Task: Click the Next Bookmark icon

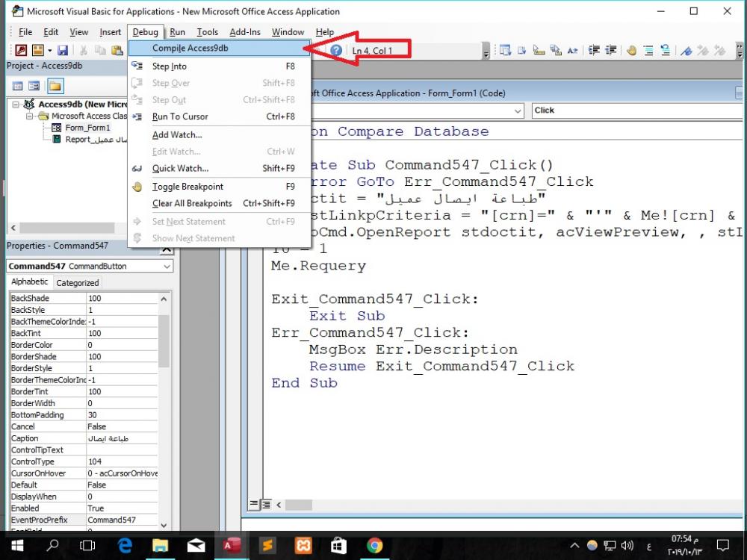Action: click(x=703, y=50)
